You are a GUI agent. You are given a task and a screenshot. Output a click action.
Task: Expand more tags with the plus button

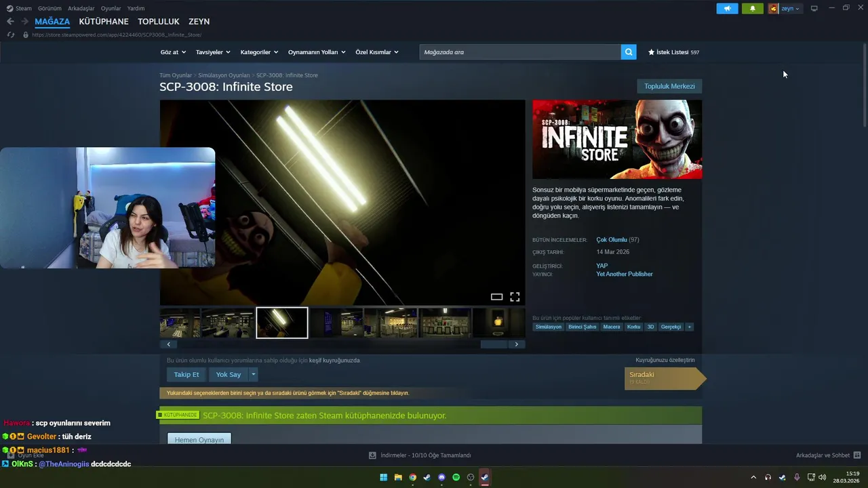pyautogui.click(x=689, y=327)
